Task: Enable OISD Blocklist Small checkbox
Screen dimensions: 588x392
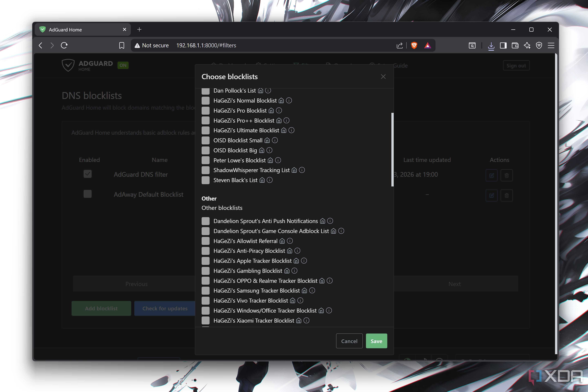Action: click(206, 140)
